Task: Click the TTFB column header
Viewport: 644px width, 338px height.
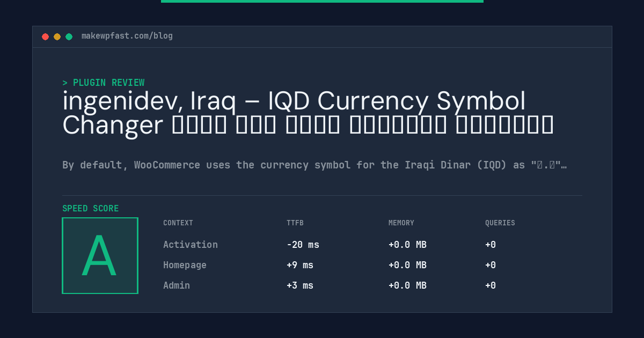Action: pos(295,223)
